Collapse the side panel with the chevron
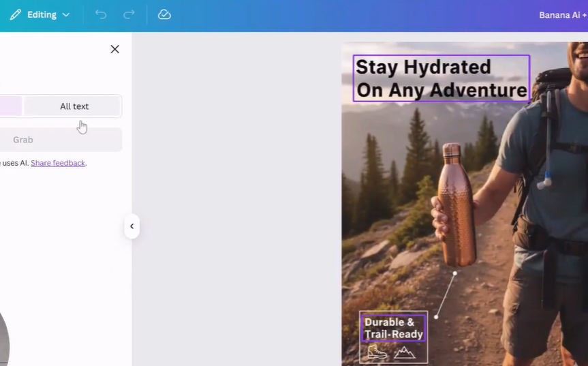The image size is (588, 366). pos(132,226)
